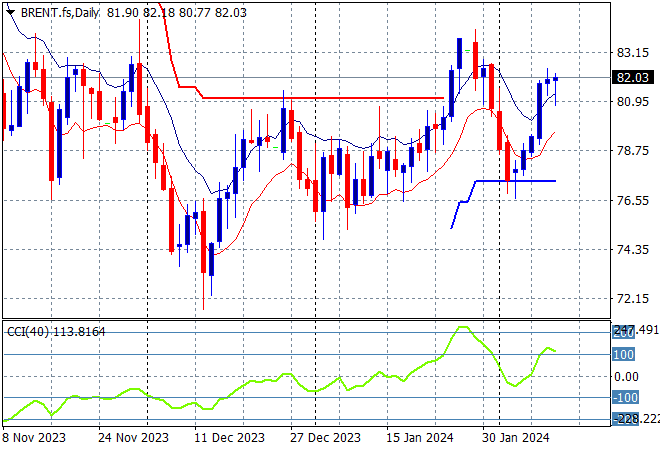
Task: Click the 24 Nov 2023 date label
Action: click(133, 438)
